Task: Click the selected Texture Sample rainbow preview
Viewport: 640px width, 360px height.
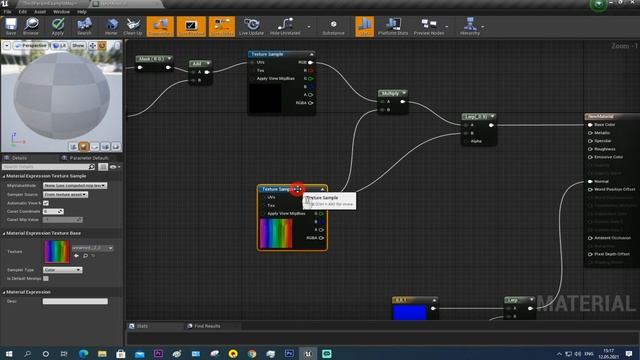Action: 276,233
